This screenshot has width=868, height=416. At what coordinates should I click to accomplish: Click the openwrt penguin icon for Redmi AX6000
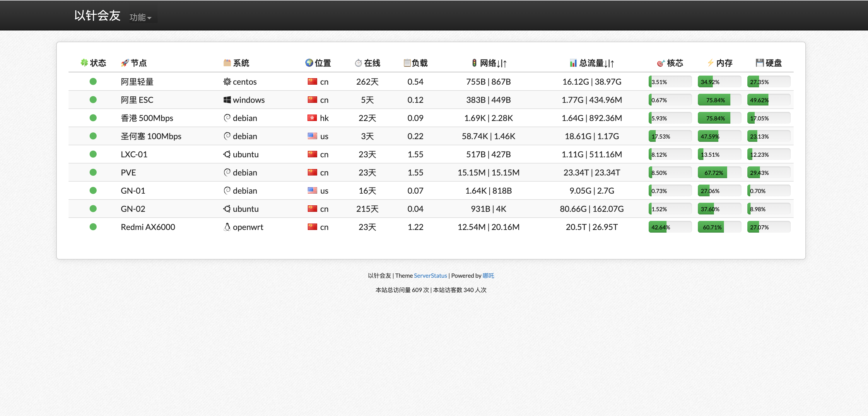coord(227,227)
